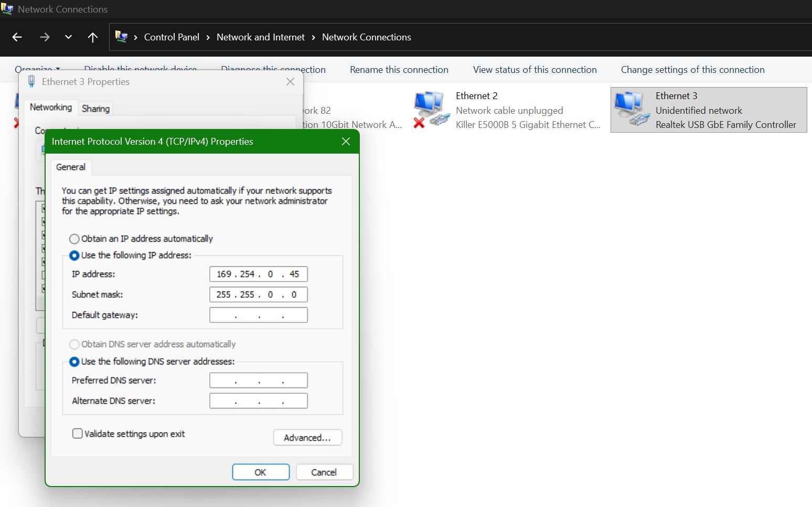Select Use the following DNS server addresses

tap(74, 362)
